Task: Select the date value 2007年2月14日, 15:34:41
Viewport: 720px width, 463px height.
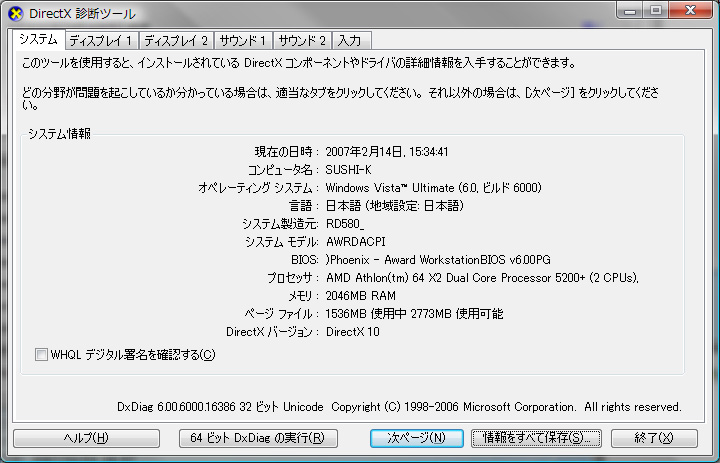Action: click(387, 152)
